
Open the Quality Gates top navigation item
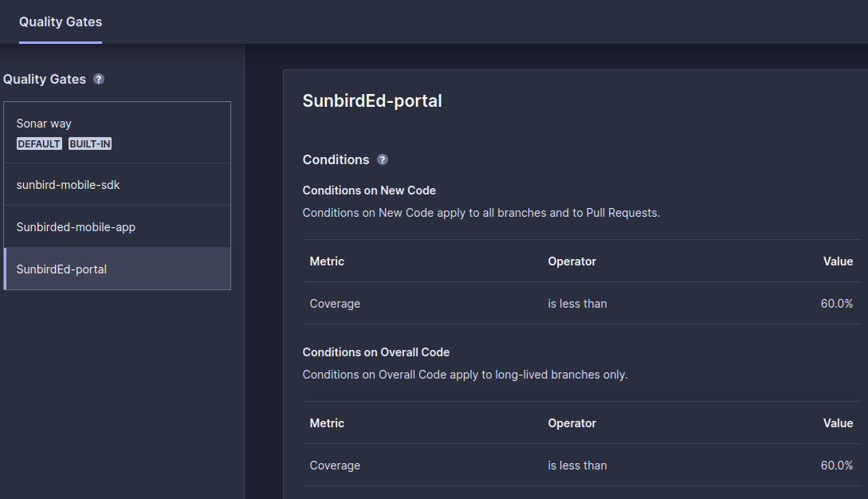point(60,22)
